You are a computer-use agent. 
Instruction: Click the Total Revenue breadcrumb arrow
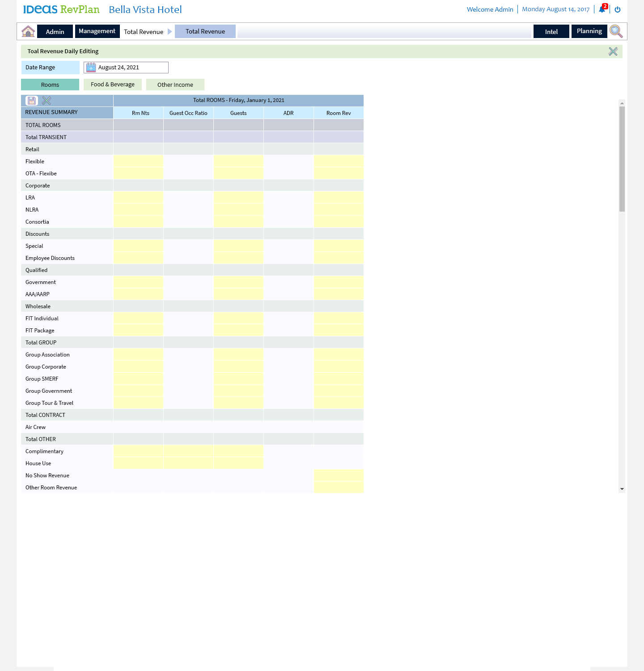pos(170,31)
